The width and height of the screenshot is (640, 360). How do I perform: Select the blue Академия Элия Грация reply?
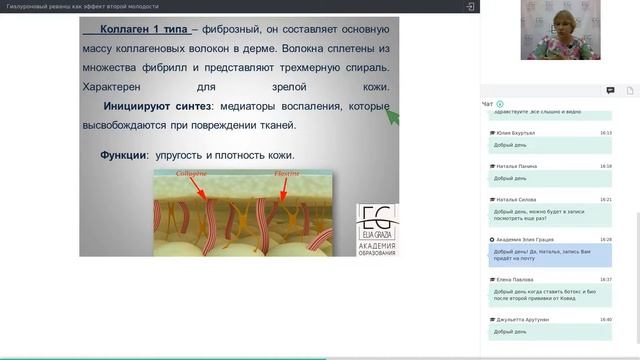coord(550,255)
